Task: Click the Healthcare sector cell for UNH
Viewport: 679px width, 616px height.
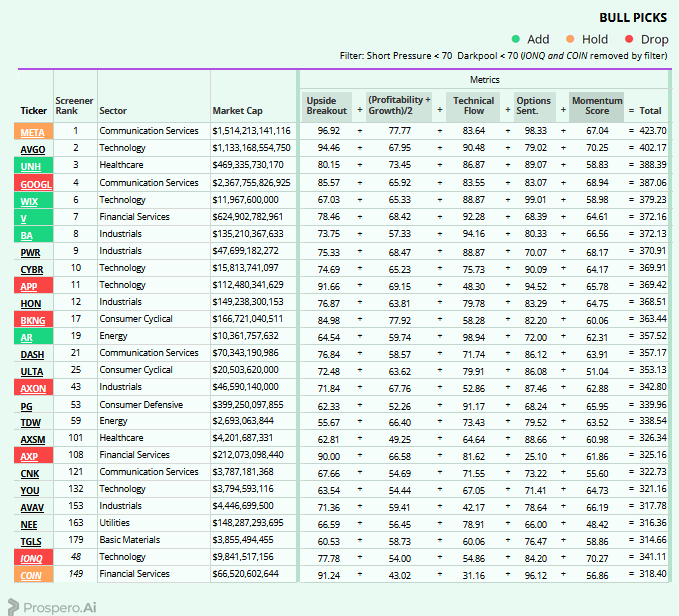Action: [x=121, y=164]
